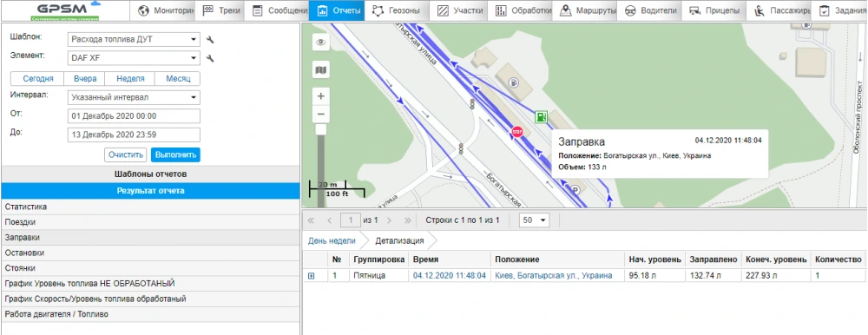Zoom out with the minus button

pyautogui.click(x=320, y=115)
